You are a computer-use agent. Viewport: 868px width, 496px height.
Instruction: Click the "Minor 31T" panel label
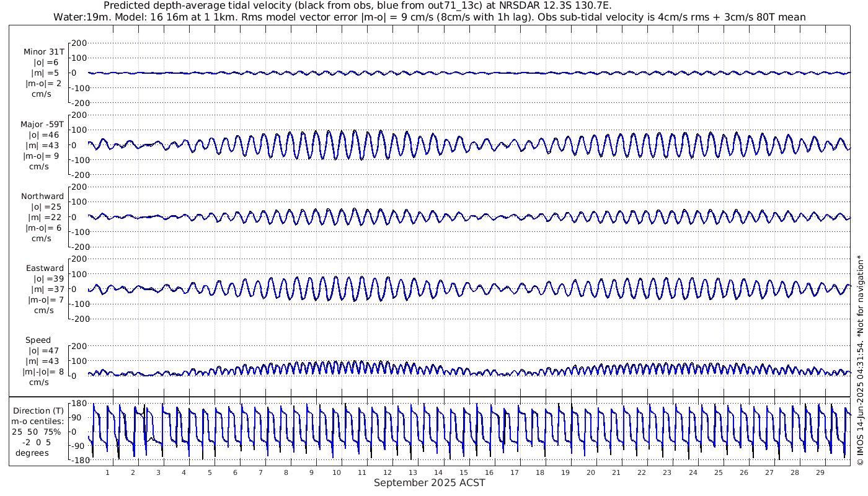pyautogui.click(x=43, y=52)
